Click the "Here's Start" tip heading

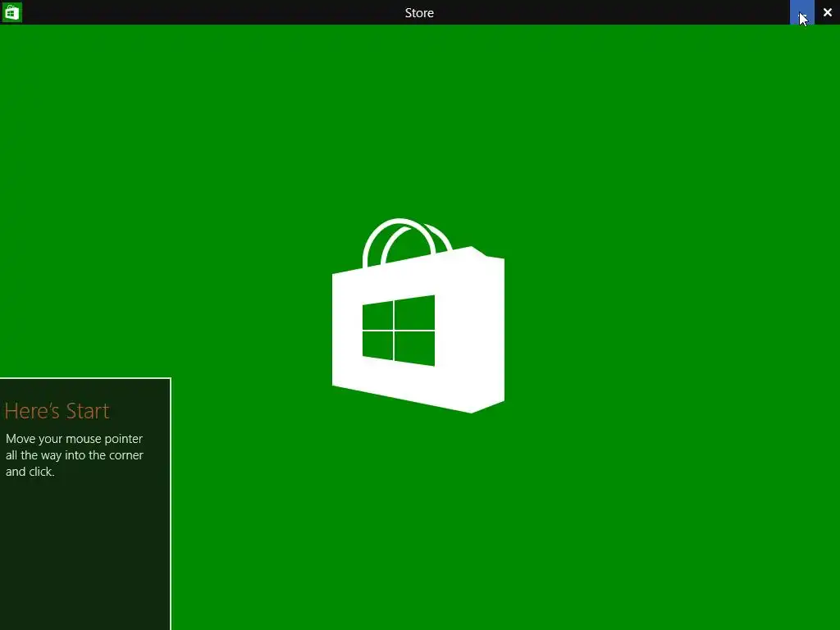click(x=57, y=411)
